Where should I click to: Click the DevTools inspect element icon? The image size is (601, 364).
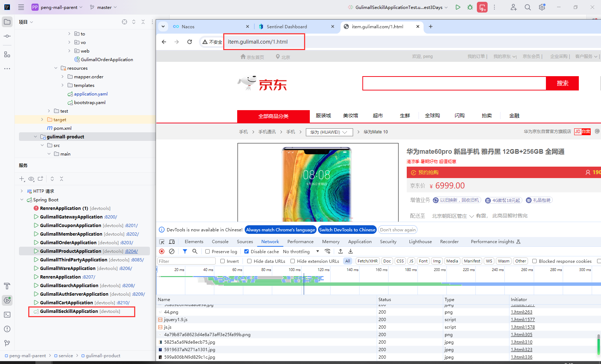coord(162,242)
